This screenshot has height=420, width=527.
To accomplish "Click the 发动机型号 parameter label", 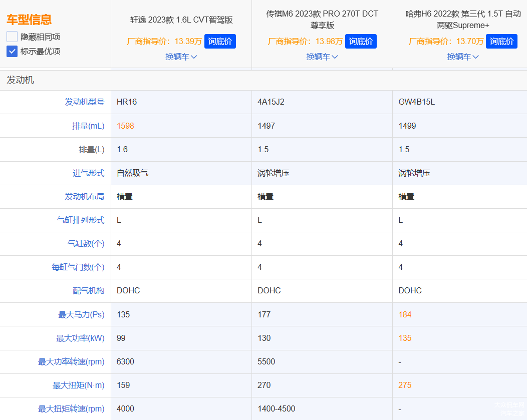I will (84, 102).
